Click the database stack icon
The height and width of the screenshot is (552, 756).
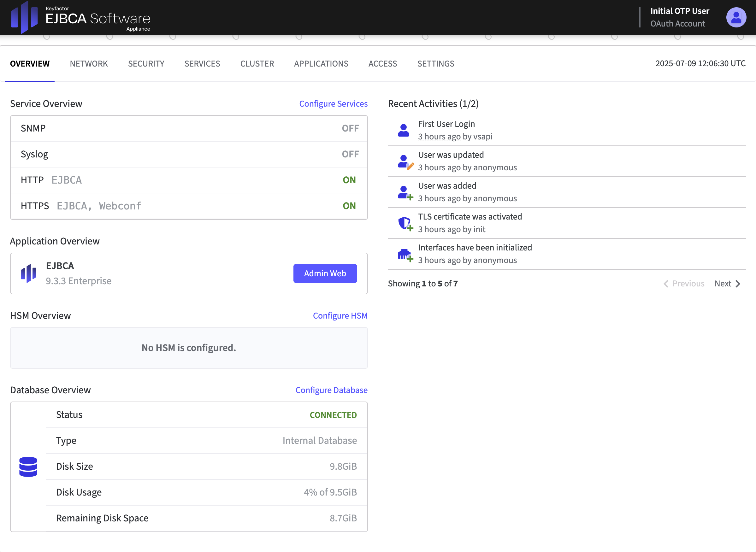[28, 467]
